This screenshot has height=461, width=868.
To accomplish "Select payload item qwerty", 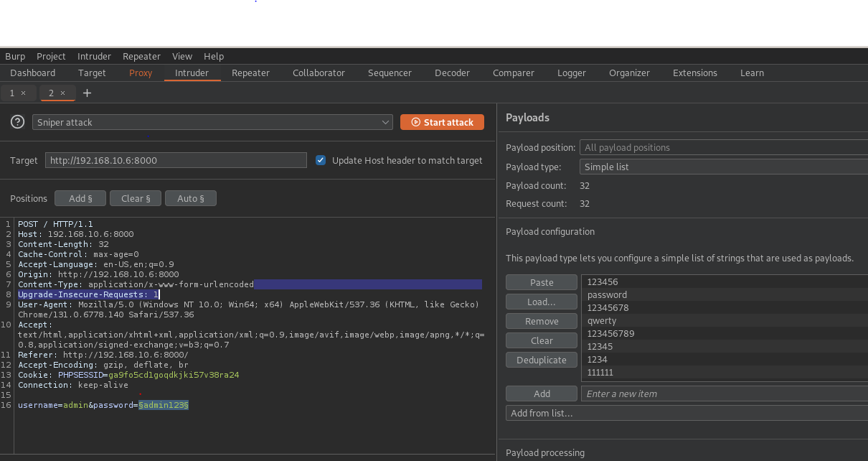I will click(725, 321).
